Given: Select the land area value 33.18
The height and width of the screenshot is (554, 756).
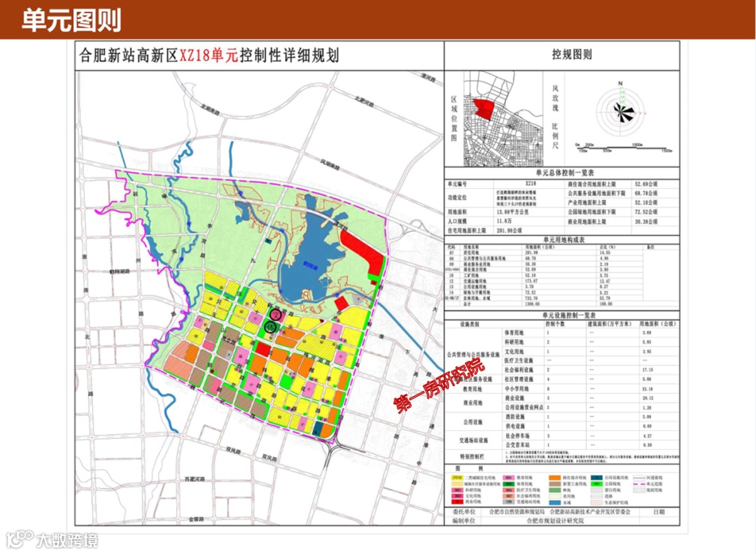Looking at the screenshot, I should 647,389.
